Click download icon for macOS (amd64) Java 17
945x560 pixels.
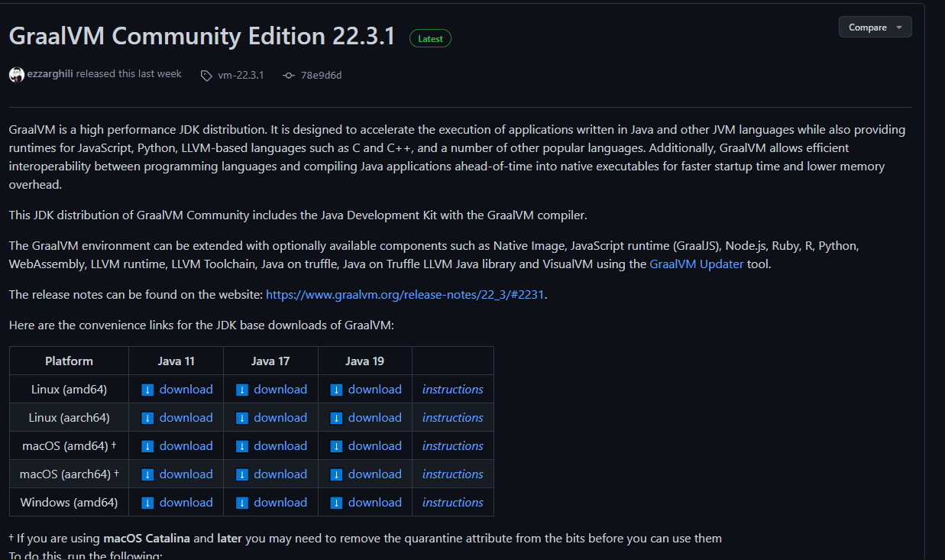point(242,446)
